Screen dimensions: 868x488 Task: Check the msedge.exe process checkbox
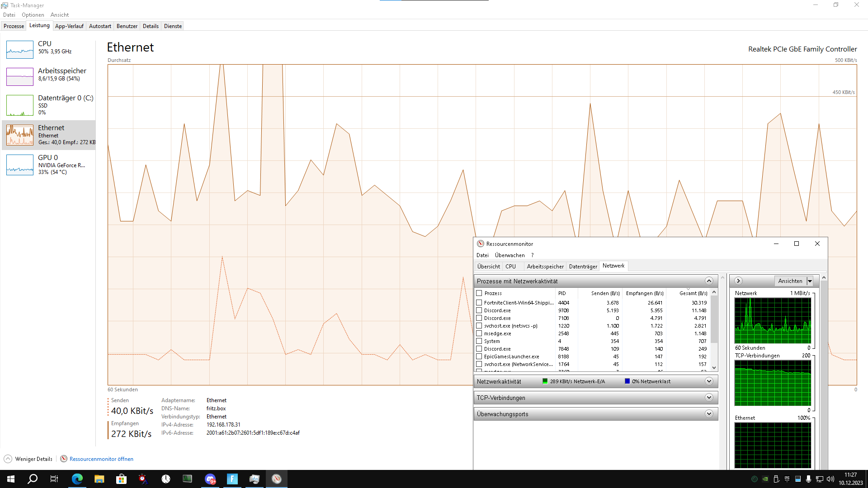pos(480,333)
